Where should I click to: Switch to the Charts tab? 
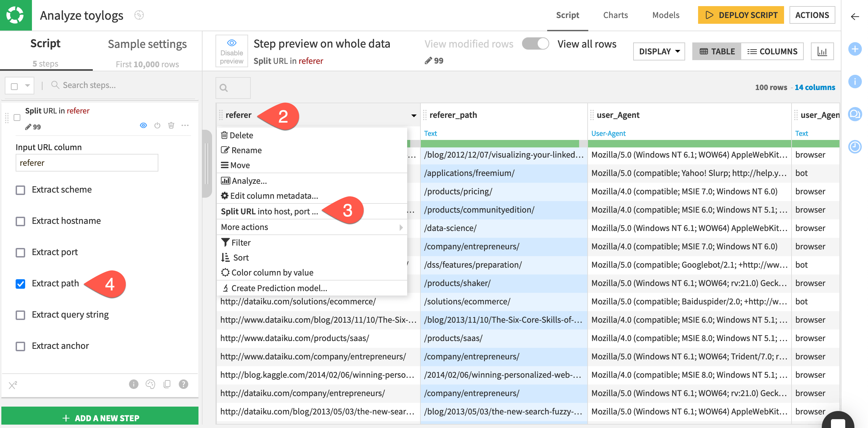click(x=615, y=15)
